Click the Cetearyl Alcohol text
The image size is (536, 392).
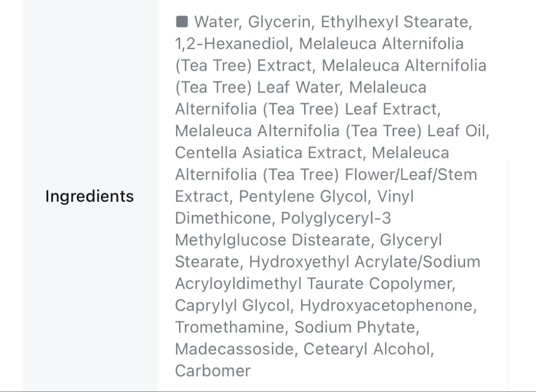pos(368,349)
